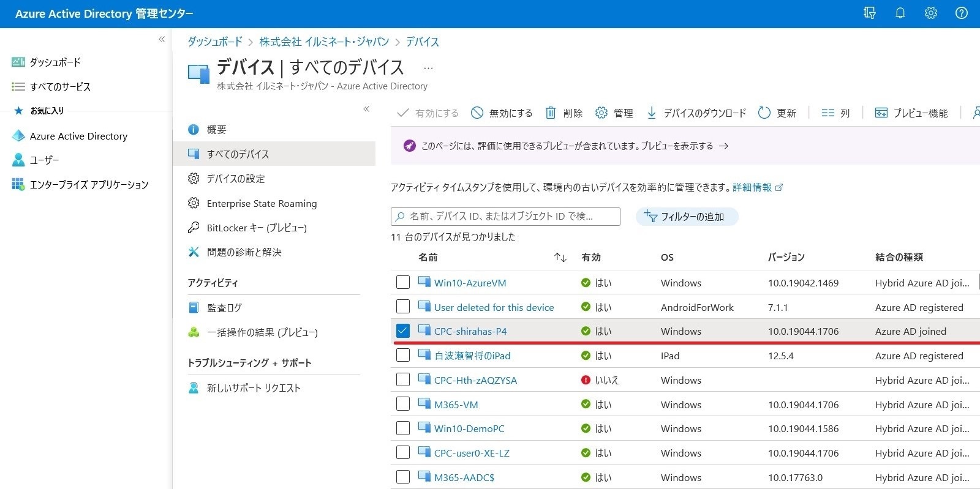
Task: Open User deleted for this device link
Action: [x=494, y=307]
